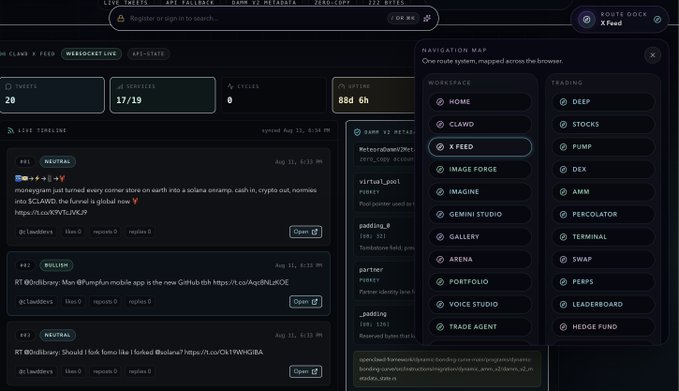
Task: Go to the CLAWD workspace route
Action: click(x=480, y=124)
